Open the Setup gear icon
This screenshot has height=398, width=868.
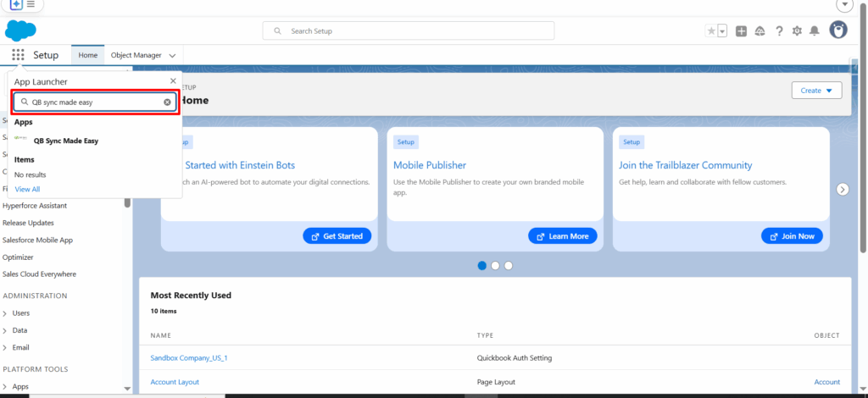(797, 31)
